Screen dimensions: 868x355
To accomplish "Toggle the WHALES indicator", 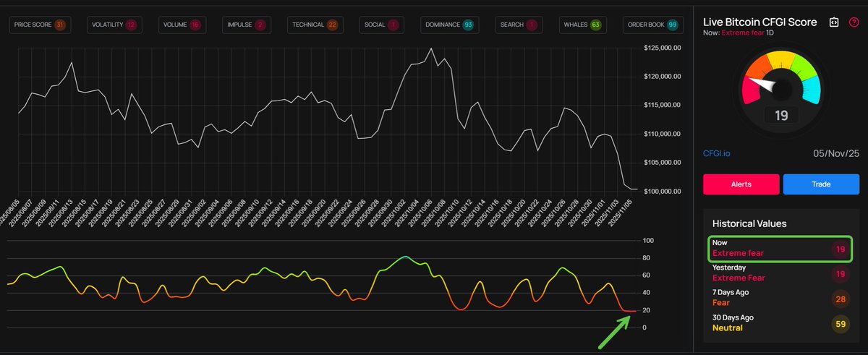I will [x=582, y=25].
